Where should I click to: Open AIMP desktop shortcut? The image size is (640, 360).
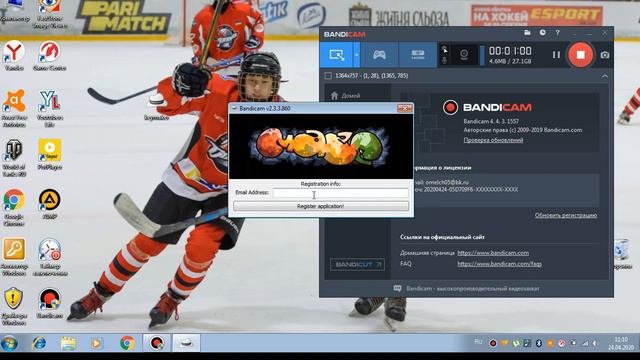tap(49, 204)
